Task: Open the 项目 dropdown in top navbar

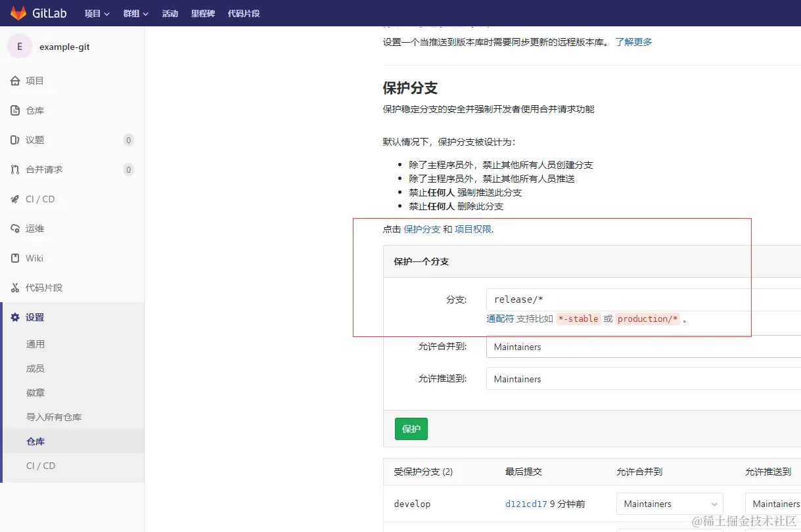Action: pyautogui.click(x=97, y=13)
